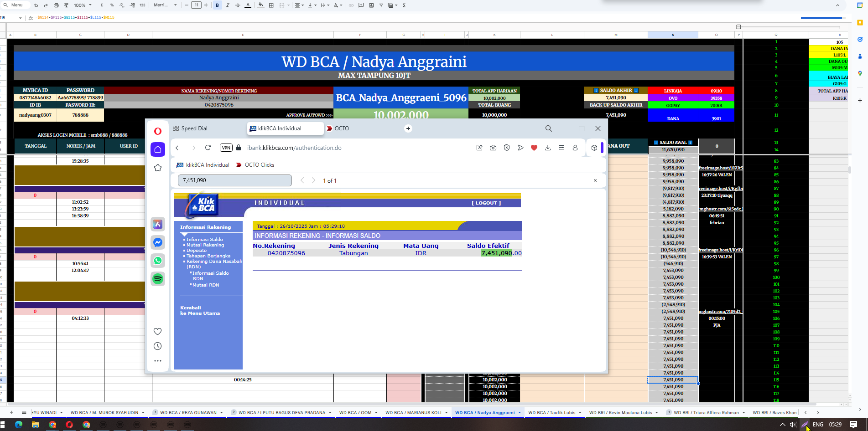This screenshot has height=431, width=868.
Task: Open vertical align dropdown
Action: point(312,5)
